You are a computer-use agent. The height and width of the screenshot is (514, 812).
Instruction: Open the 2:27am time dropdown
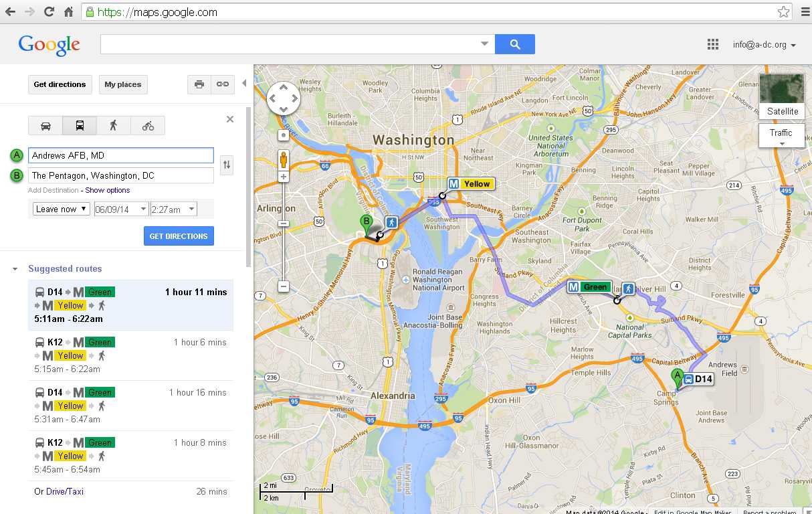tap(174, 209)
